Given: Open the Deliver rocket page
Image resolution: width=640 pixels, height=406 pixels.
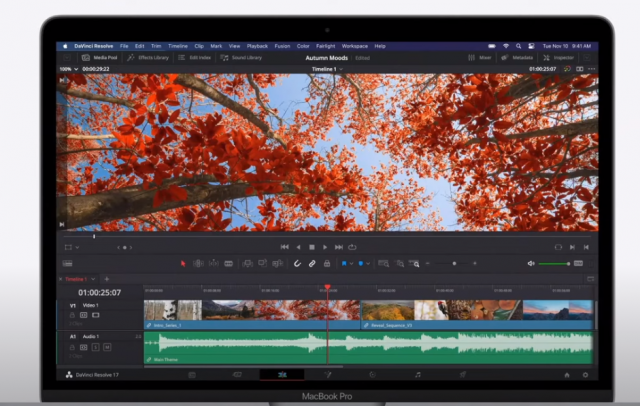Looking at the screenshot, I should click(462, 375).
